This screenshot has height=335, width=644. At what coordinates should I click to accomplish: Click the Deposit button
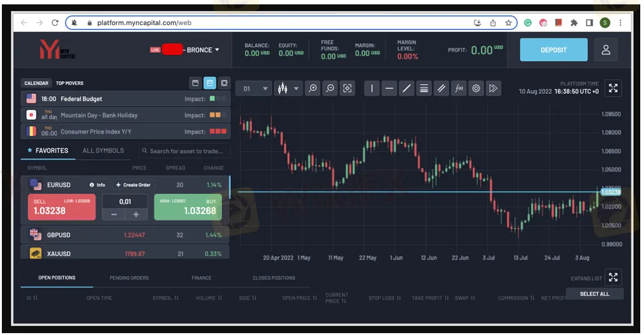pyautogui.click(x=553, y=49)
